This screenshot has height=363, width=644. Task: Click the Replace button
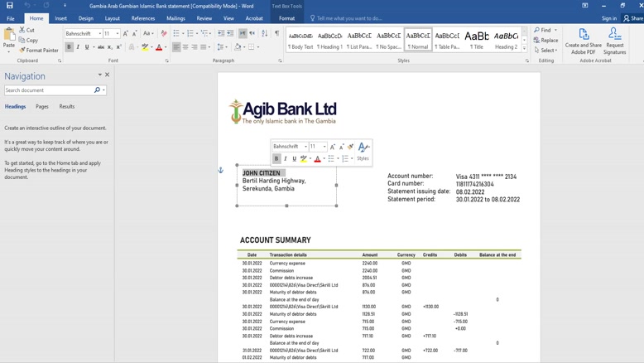tap(546, 40)
